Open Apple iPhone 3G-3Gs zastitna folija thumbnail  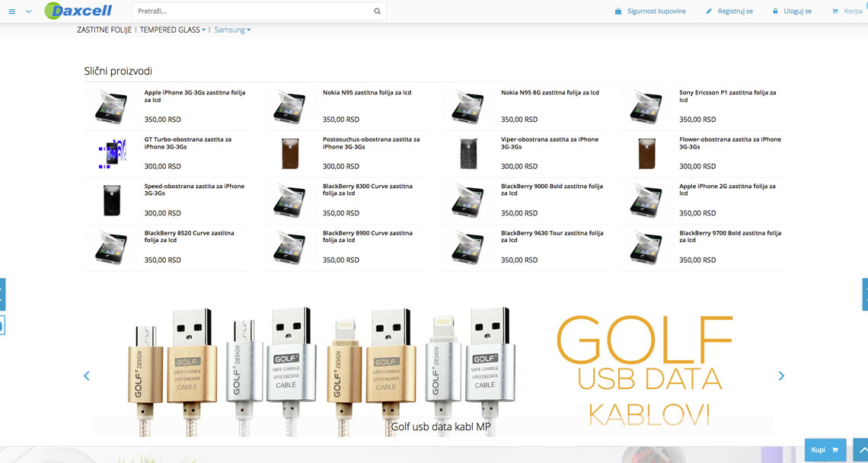110,107
